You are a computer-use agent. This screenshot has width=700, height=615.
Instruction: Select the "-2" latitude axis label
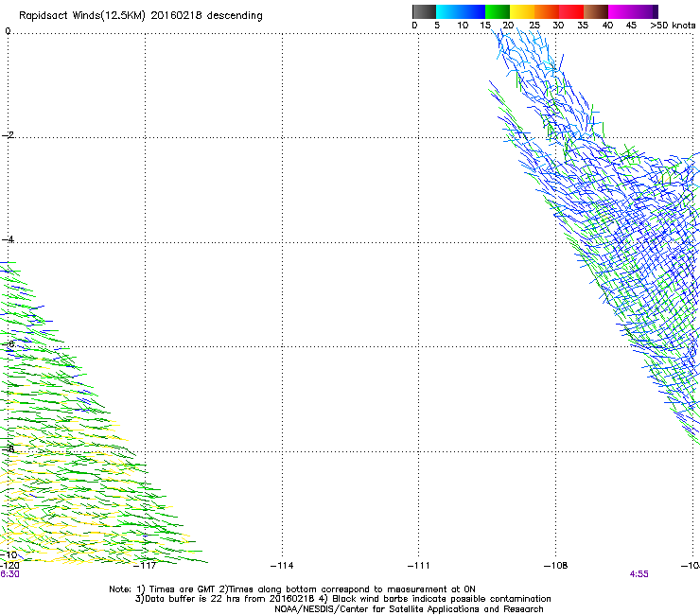pos(8,135)
